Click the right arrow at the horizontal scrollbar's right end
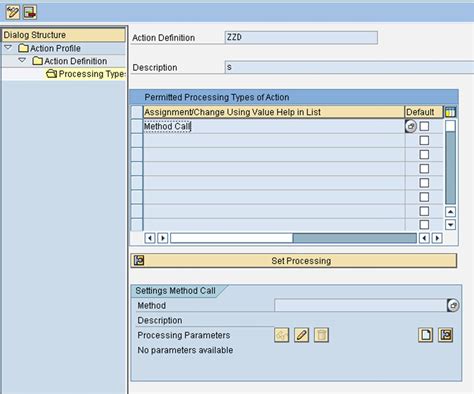This screenshot has height=394, width=474. 437,238
